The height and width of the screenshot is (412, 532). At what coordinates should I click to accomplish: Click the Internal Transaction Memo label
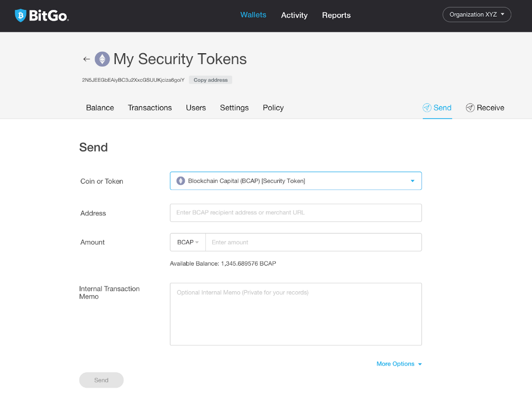109,293
